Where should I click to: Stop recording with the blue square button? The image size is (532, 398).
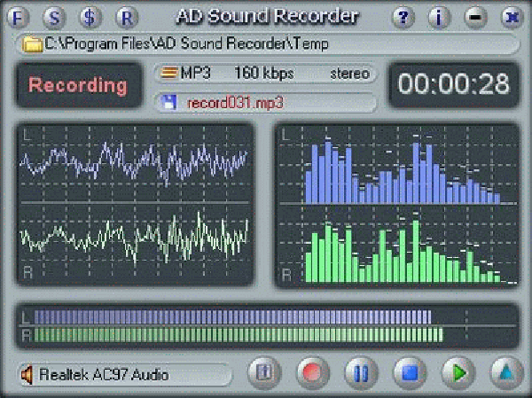coord(410,373)
